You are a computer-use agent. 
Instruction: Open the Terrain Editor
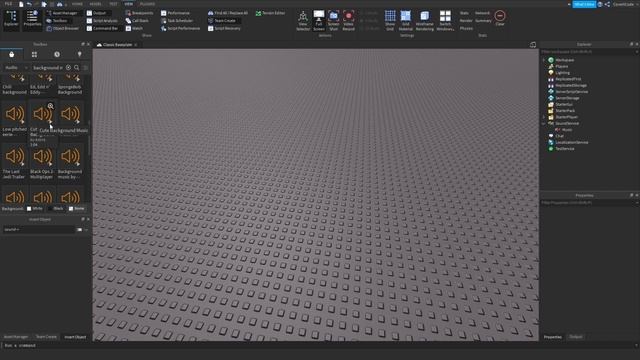[270, 13]
